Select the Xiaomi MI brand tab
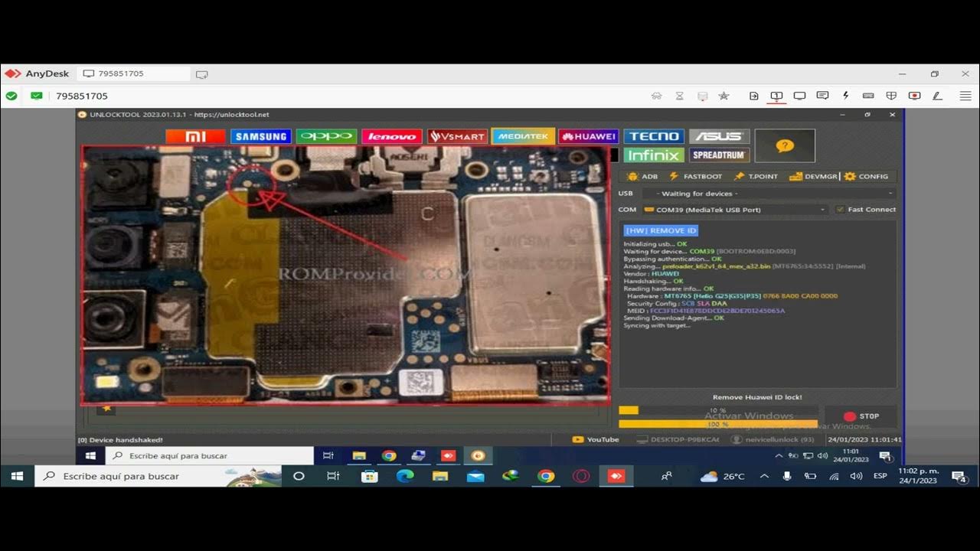Screen dimensions: 980x551 click(195, 136)
